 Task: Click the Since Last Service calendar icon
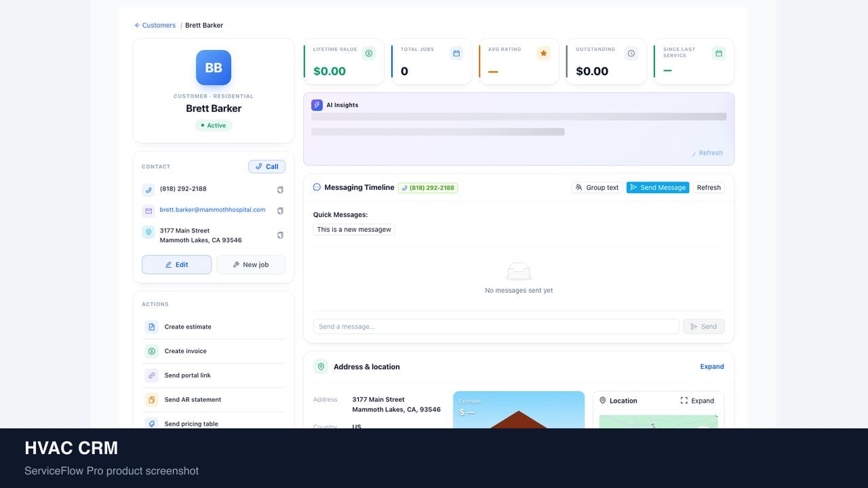coord(719,53)
